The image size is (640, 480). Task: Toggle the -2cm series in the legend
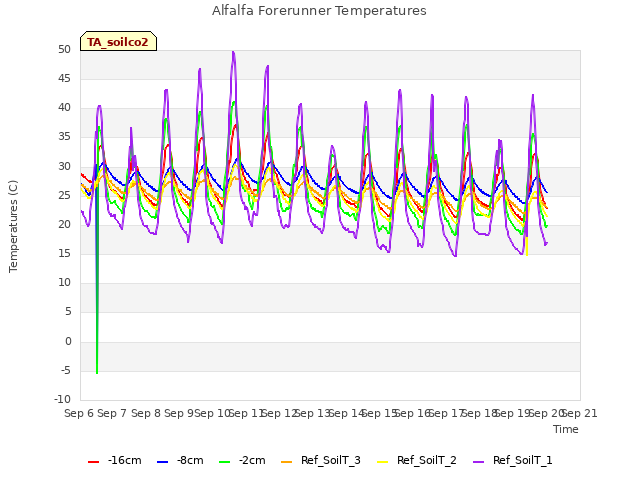pyautogui.click(x=242, y=461)
